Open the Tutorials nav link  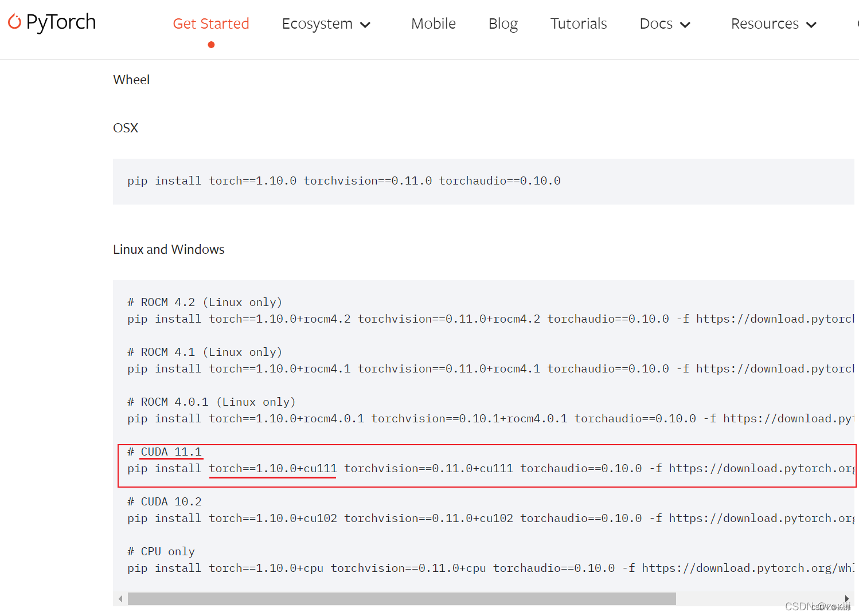coord(579,23)
